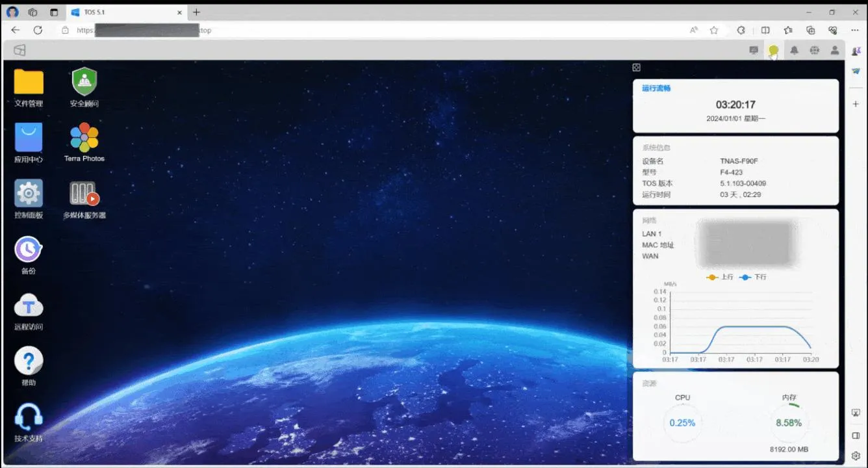The width and height of the screenshot is (868, 468).
Task: Toggle the 上行 upload series in the network chart
Action: click(720, 277)
